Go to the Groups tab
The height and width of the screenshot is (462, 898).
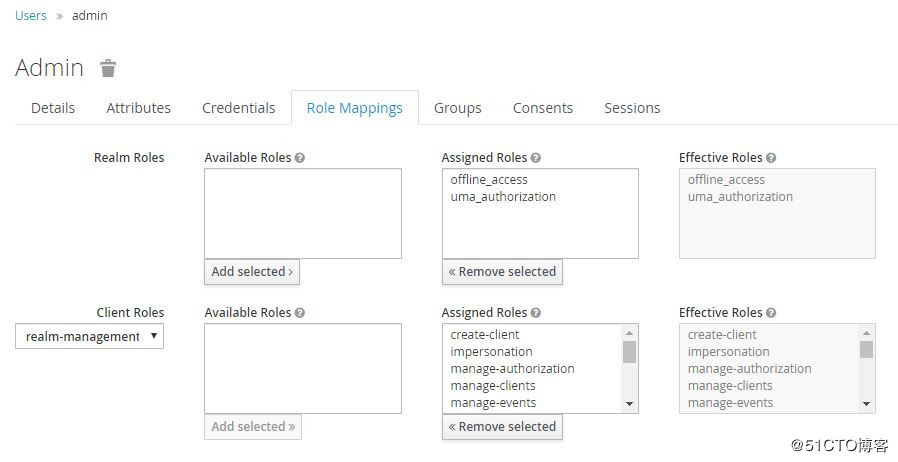coord(457,108)
